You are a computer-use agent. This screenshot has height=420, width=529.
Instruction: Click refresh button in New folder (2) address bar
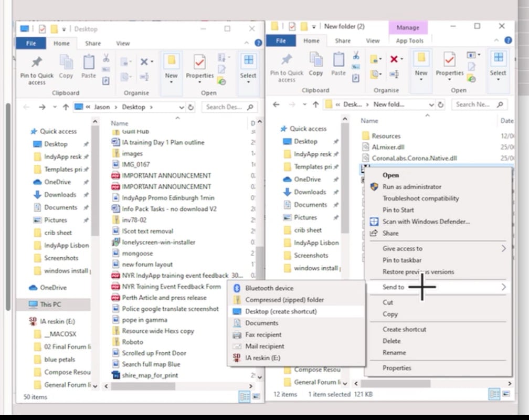tap(441, 104)
